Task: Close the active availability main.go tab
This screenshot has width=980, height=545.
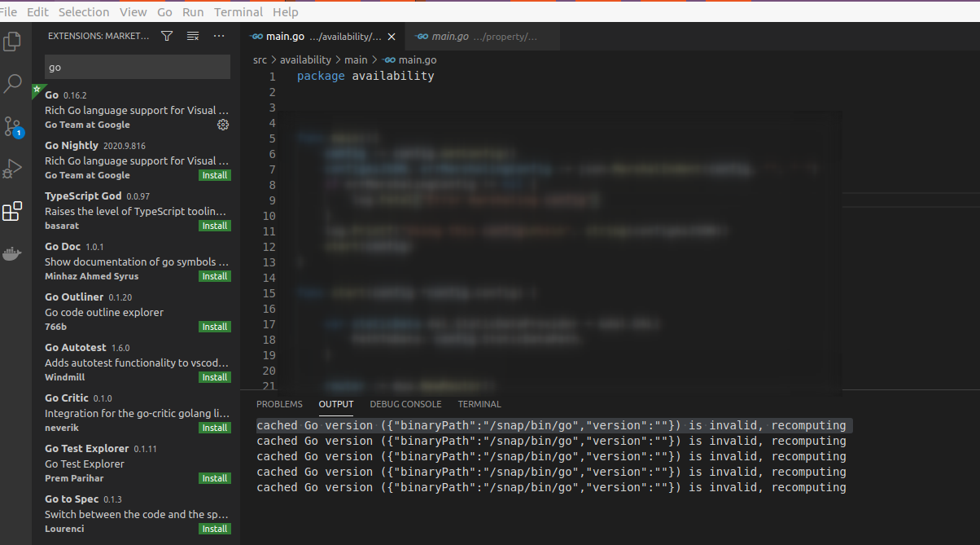Action: tap(391, 36)
